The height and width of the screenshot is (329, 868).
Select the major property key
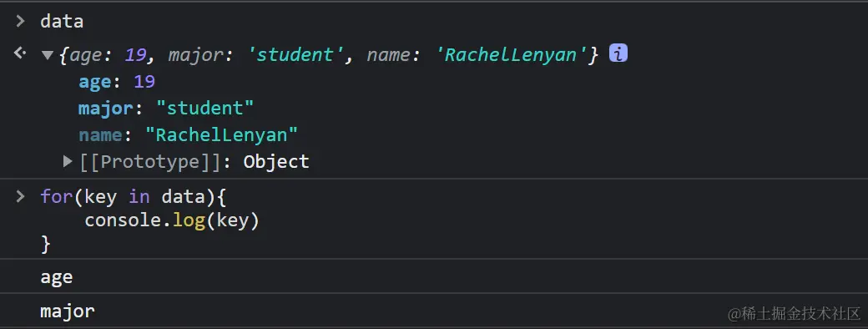pyautogui.click(x=106, y=109)
